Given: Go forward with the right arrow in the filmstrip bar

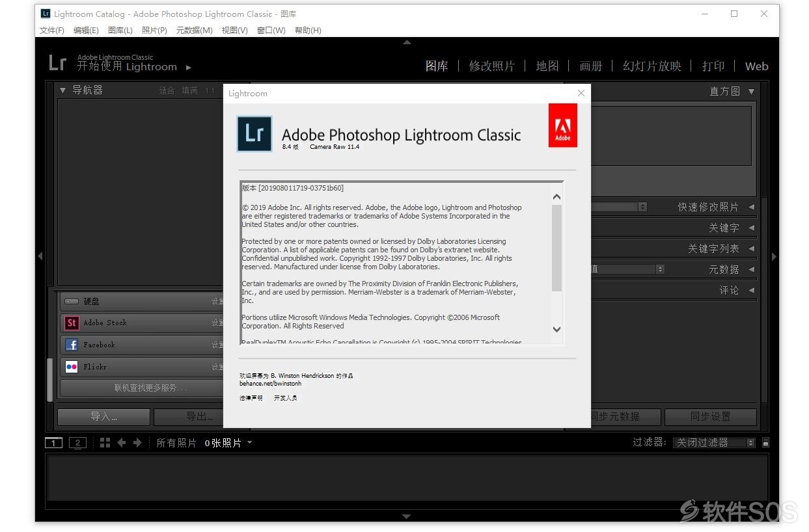Looking at the screenshot, I should click(137, 443).
